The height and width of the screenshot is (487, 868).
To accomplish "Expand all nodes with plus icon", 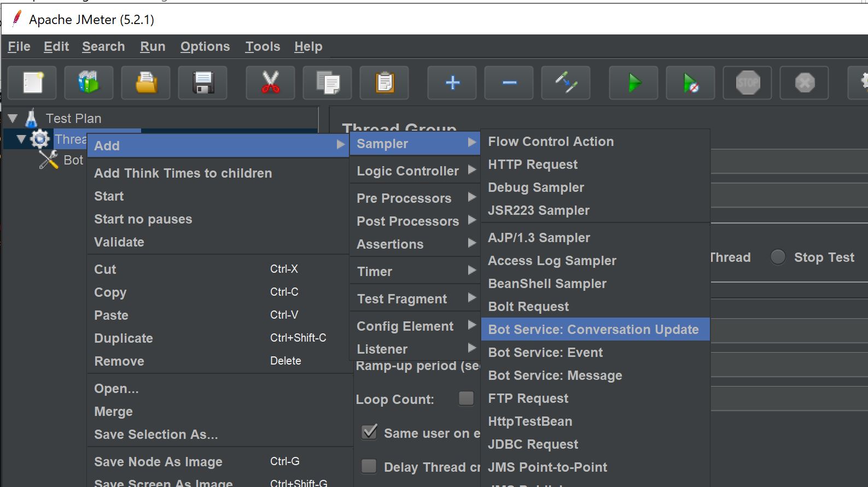I will tap(452, 83).
